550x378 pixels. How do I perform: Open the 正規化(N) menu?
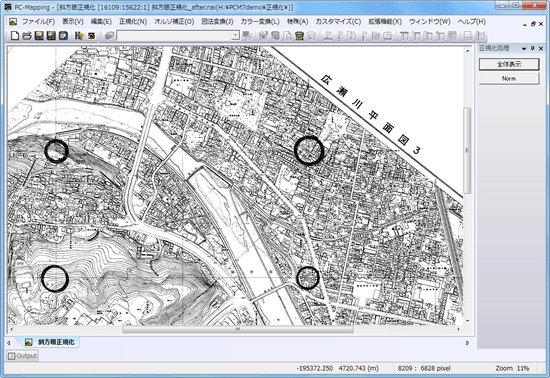click(133, 22)
